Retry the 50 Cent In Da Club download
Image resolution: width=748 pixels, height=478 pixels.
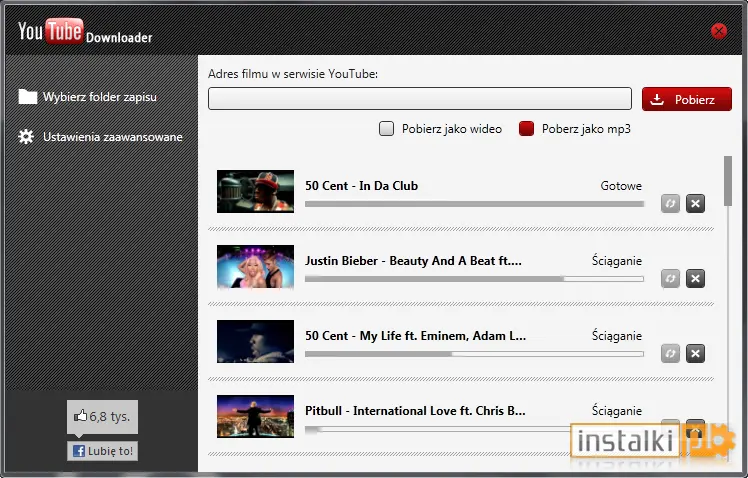pos(670,204)
